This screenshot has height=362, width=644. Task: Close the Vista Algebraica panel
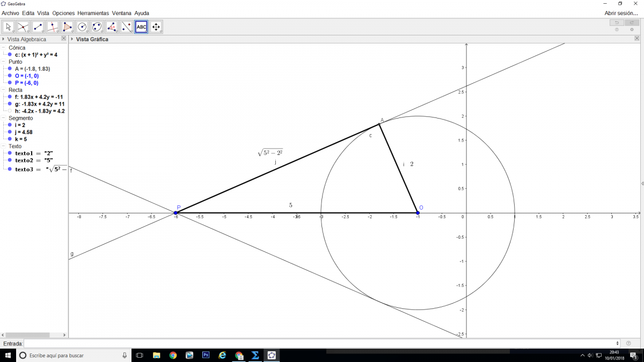(x=63, y=39)
